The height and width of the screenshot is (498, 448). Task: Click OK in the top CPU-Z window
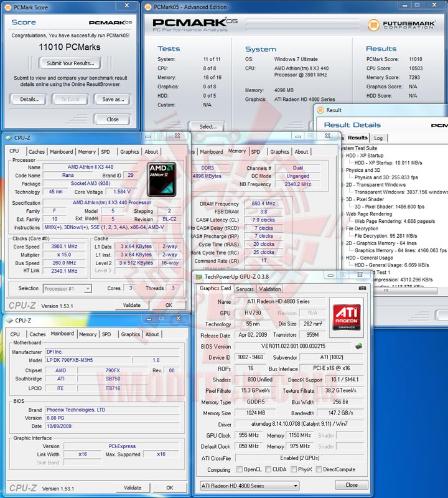pyautogui.click(x=169, y=305)
